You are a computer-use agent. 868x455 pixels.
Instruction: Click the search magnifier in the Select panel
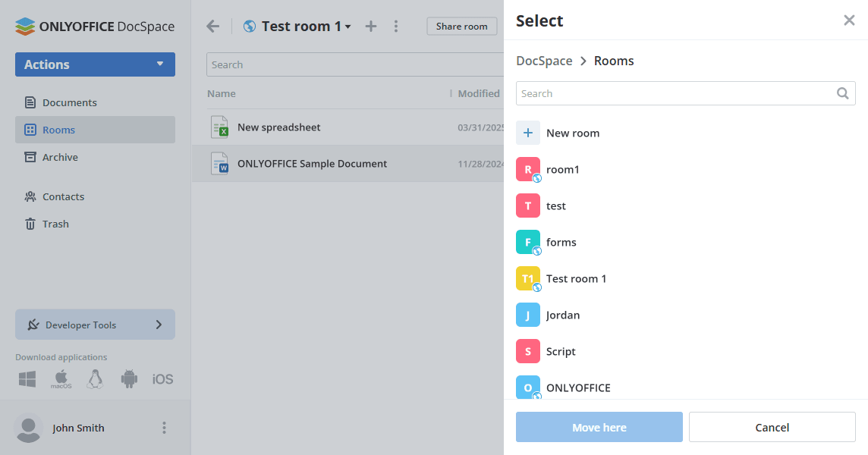(x=842, y=93)
